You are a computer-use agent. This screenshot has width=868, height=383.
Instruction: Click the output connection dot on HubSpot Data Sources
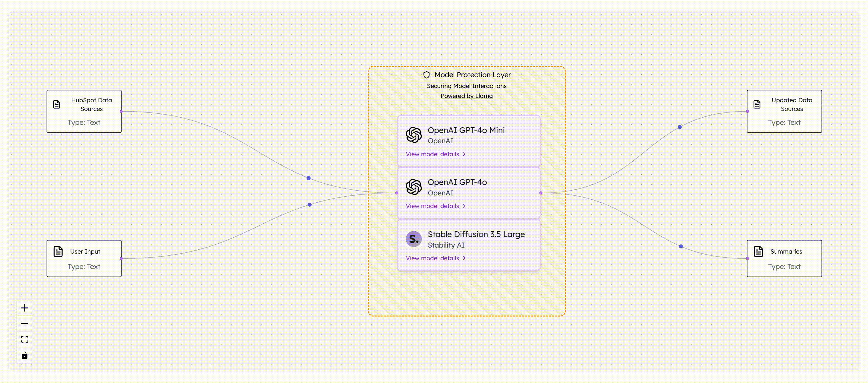(121, 111)
